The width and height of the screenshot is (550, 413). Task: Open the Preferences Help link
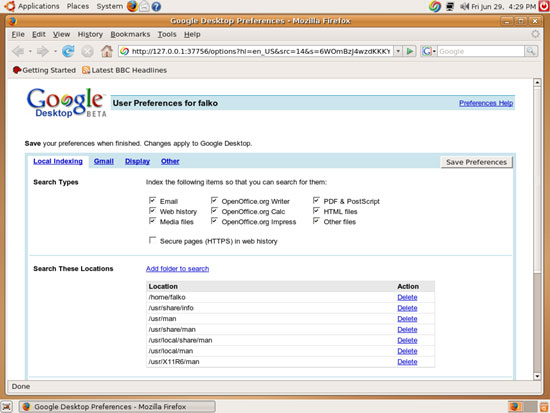tap(486, 103)
